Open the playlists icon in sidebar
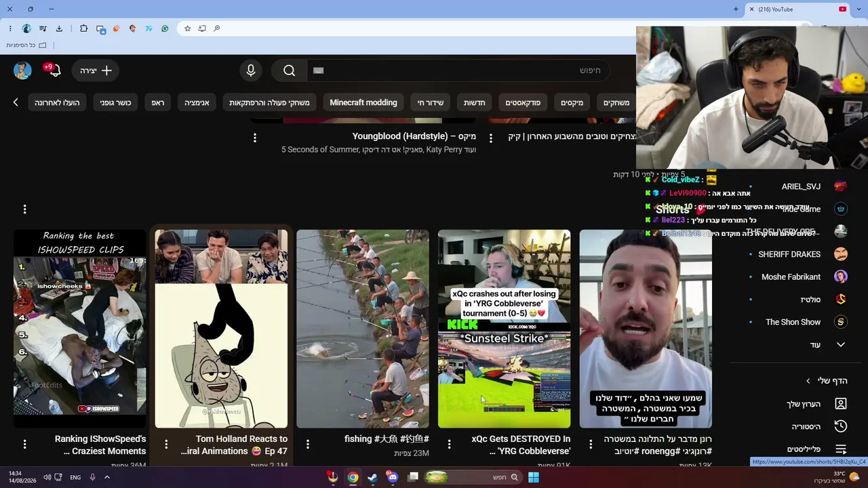Screen dimensions: 868x488 [841, 449]
